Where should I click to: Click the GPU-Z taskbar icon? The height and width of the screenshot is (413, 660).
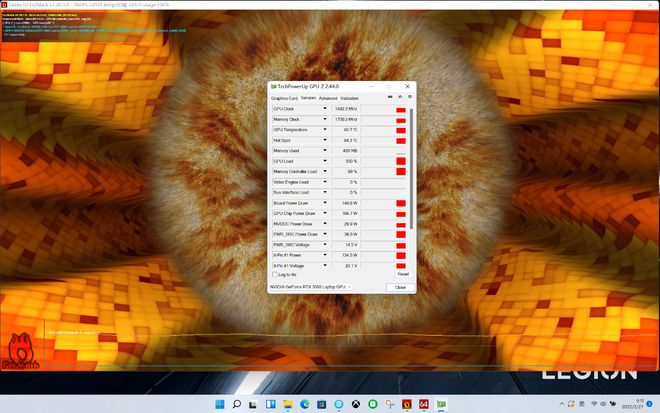(x=441, y=404)
